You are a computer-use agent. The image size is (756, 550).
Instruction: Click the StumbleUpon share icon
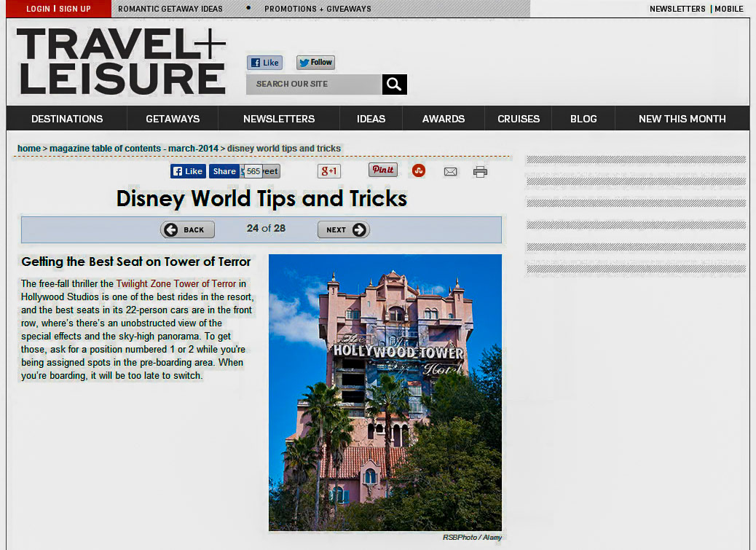tap(419, 170)
